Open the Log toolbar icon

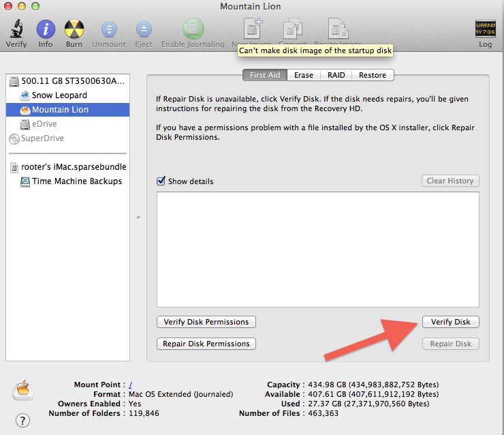[x=485, y=29]
